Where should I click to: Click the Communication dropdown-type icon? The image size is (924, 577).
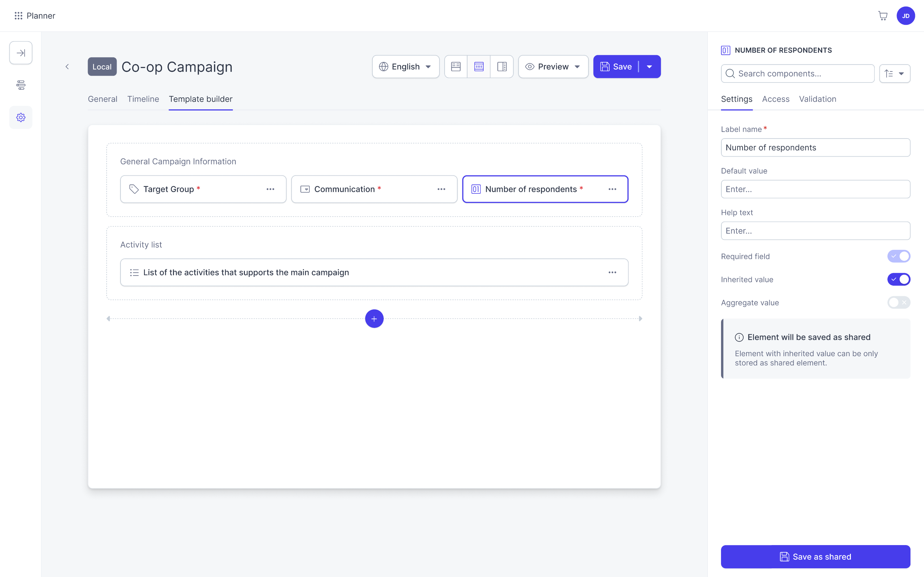[305, 189]
